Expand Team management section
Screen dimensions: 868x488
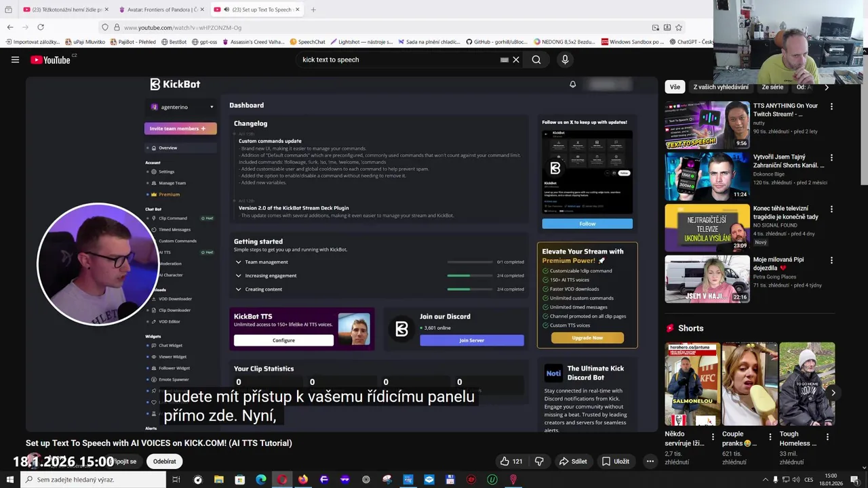pos(238,262)
